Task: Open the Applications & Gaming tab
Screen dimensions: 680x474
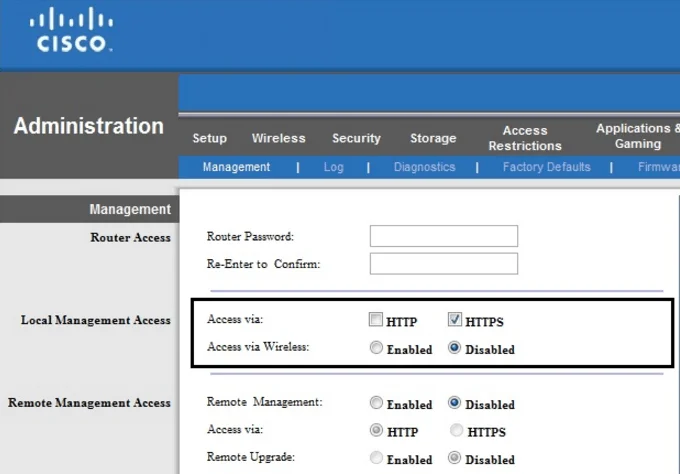Action: [x=634, y=136]
